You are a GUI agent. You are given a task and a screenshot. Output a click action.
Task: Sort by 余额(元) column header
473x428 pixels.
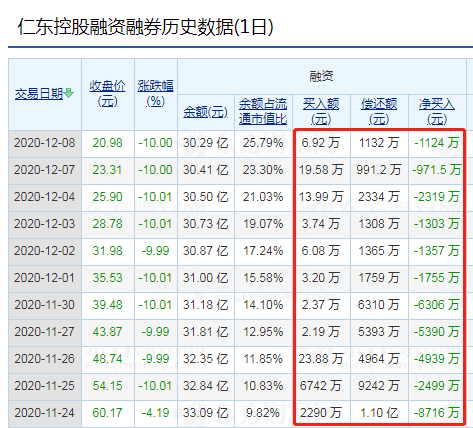[x=205, y=112]
